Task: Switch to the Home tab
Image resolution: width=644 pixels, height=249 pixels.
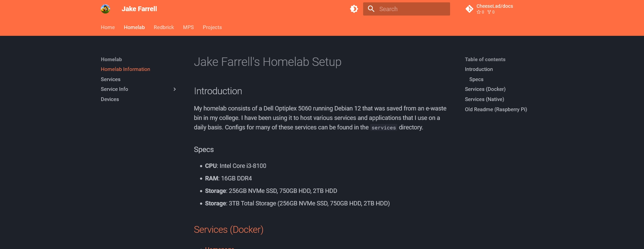Action: tap(108, 27)
